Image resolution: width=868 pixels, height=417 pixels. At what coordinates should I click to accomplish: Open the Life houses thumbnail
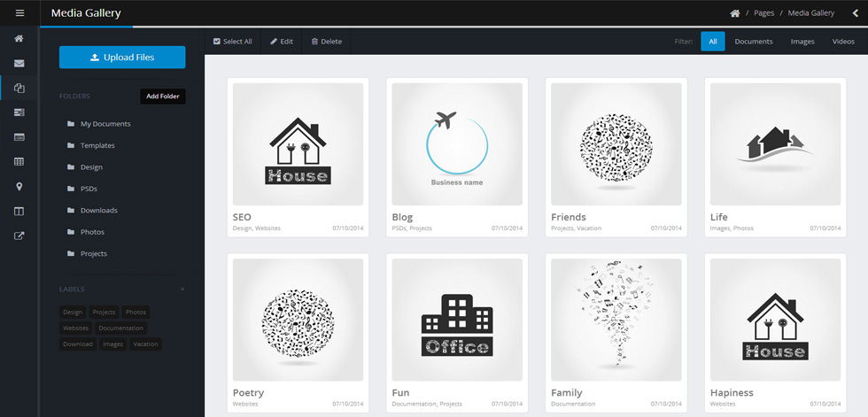pos(776,144)
